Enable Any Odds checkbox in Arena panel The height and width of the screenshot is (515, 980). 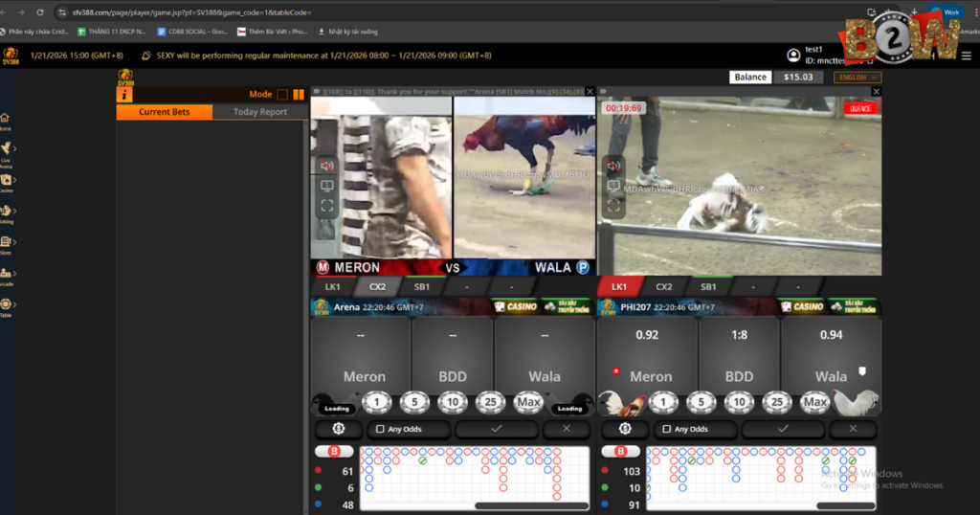click(381, 429)
